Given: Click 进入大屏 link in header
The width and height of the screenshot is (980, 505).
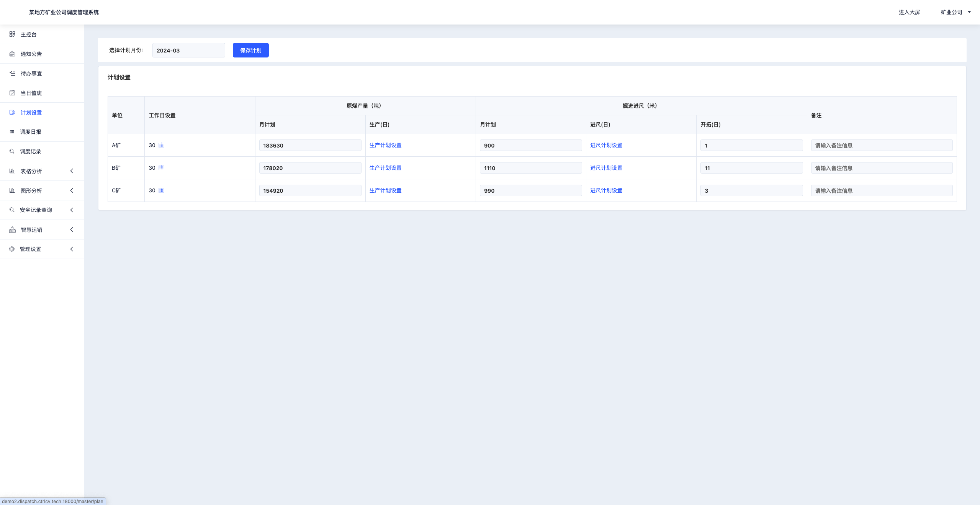Looking at the screenshot, I should point(909,12).
